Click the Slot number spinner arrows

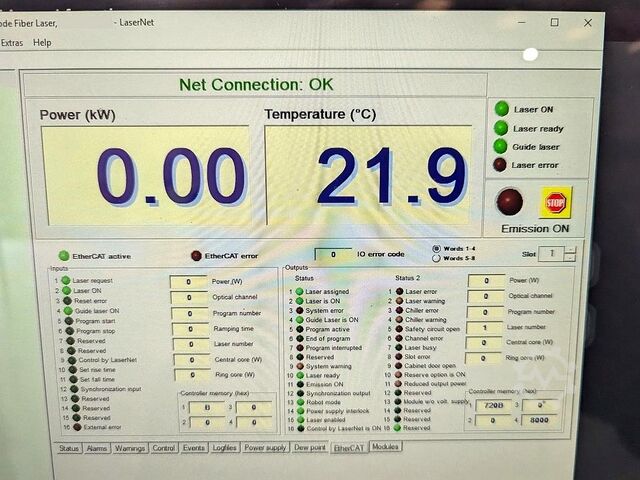570,254
